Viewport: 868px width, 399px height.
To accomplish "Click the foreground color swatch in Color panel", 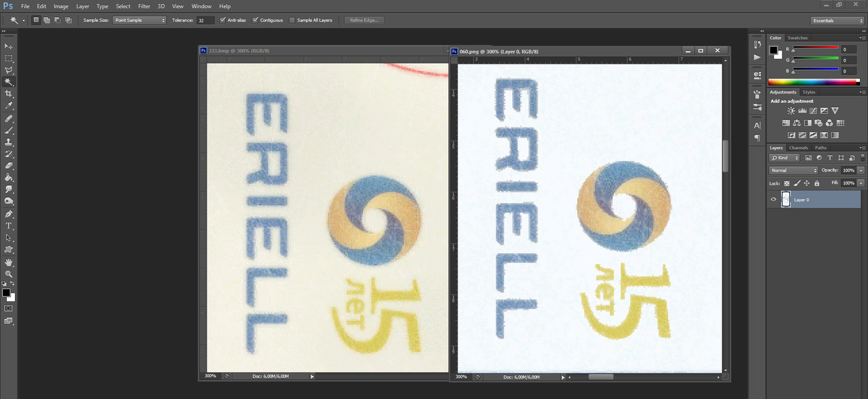I will click(x=773, y=50).
